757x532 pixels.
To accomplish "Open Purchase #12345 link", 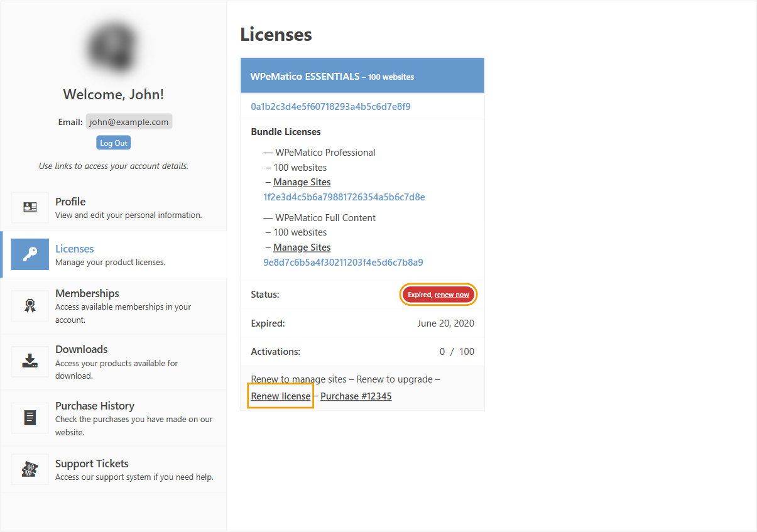I will pos(356,396).
